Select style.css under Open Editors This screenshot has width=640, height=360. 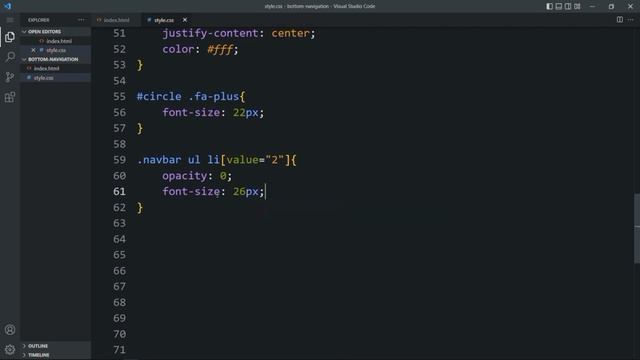(x=56, y=50)
